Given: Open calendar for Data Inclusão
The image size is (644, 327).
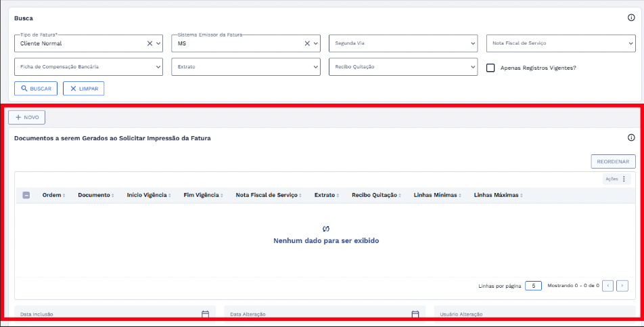Looking at the screenshot, I should coord(205,314).
